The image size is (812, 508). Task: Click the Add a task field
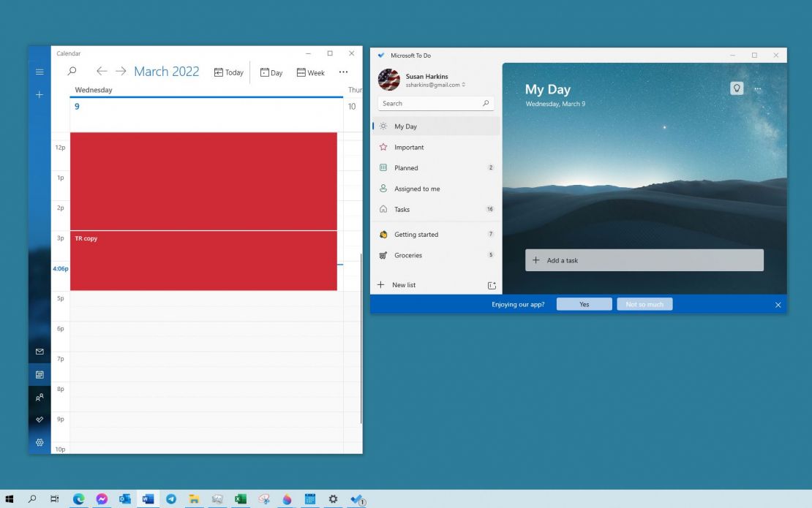pyautogui.click(x=644, y=259)
